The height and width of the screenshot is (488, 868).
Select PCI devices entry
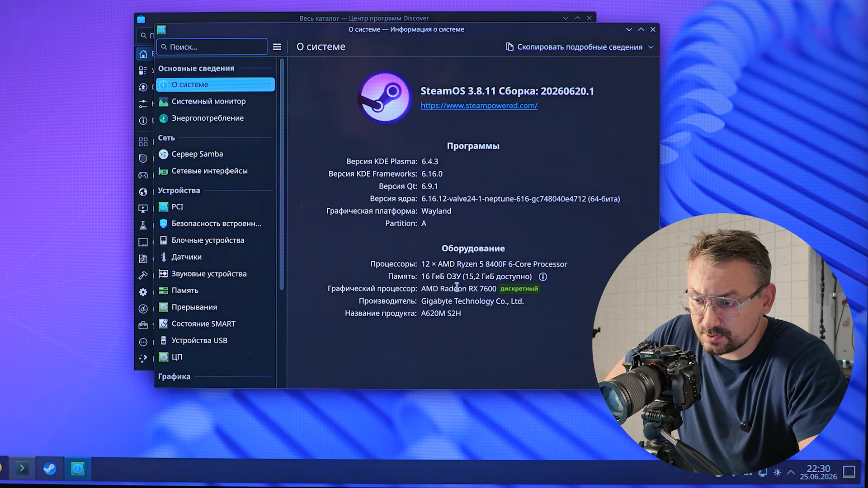click(215, 206)
